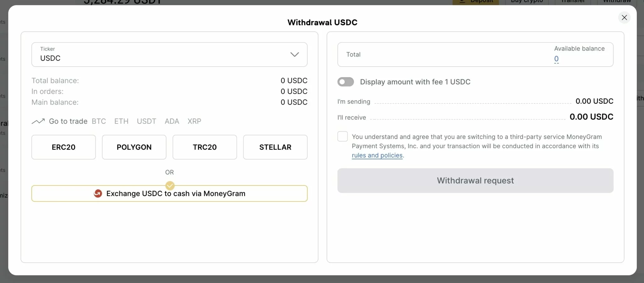Select the TRC20 network
The height and width of the screenshot is (283, 644).
(x=204, y=147)
